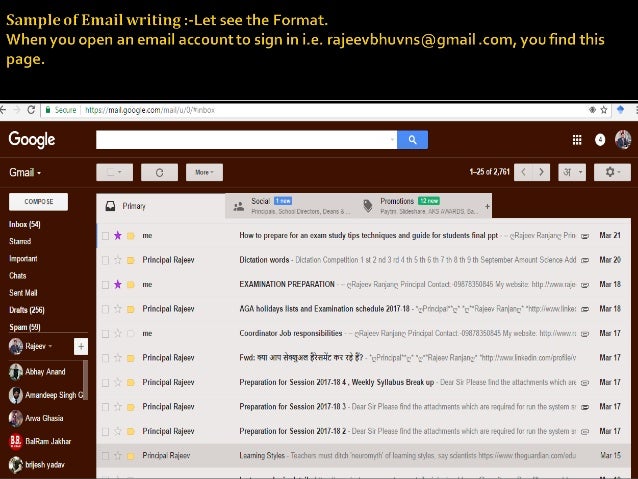Star the Dictation words email
Screen dimensions: 638x479
click(x=118, y=260)
